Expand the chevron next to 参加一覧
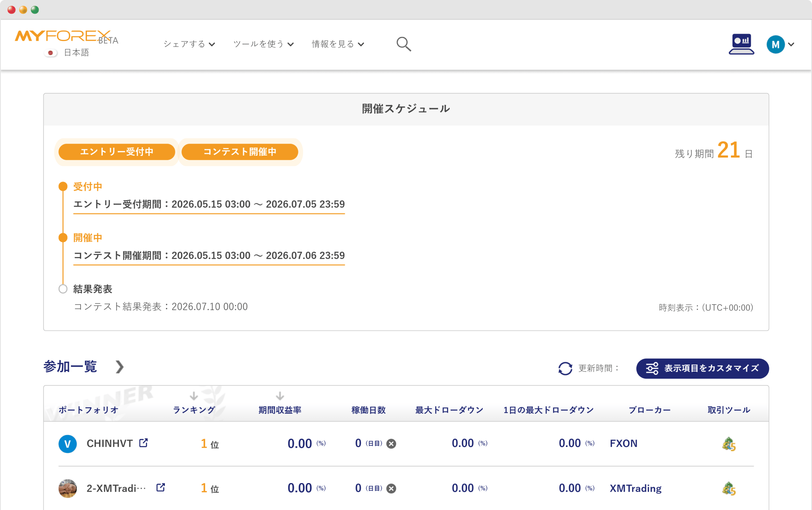 [119, 367]
